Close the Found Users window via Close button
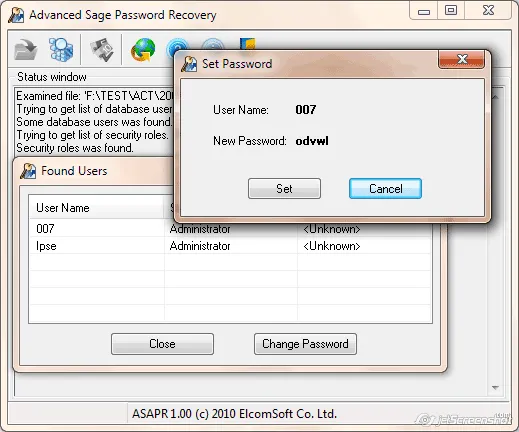The image size is (519, 432). 162,344
